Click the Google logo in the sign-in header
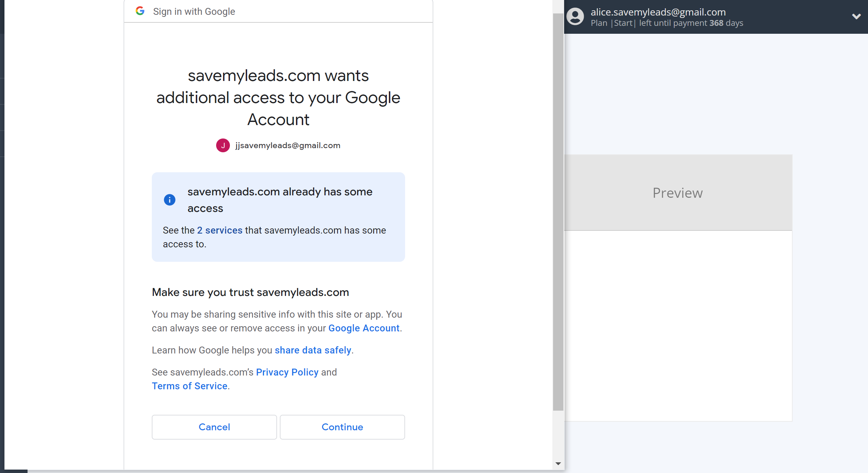The image size is (868, 473). coord(140,11)
